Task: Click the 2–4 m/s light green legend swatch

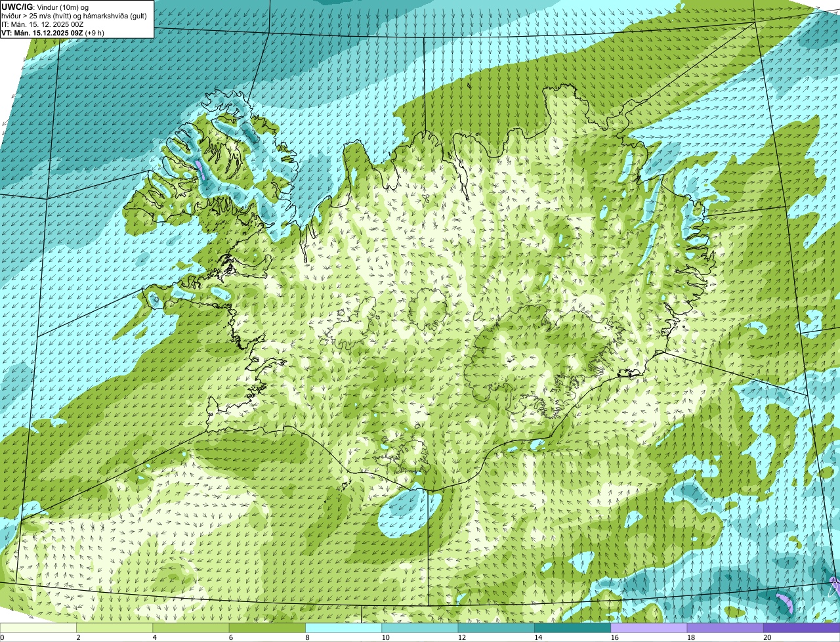Action: (115, 628)
